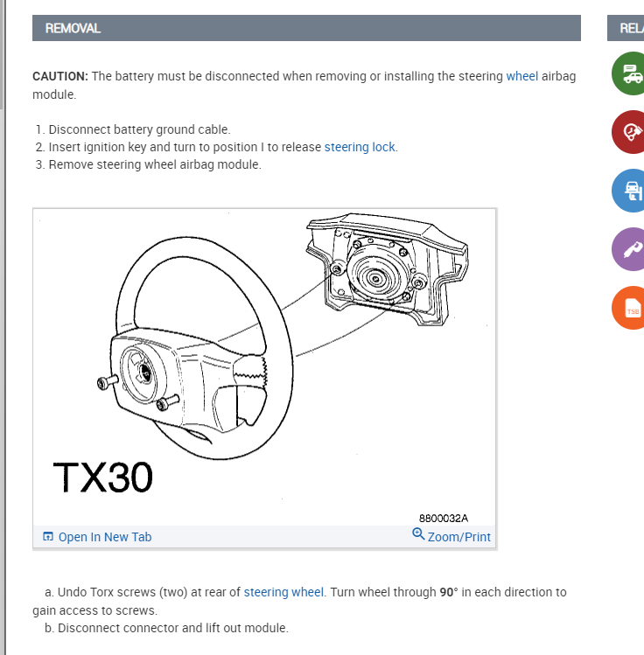Click the purple wrench tool icon
This screenshot has height=655, width=644.
point(630,249)
